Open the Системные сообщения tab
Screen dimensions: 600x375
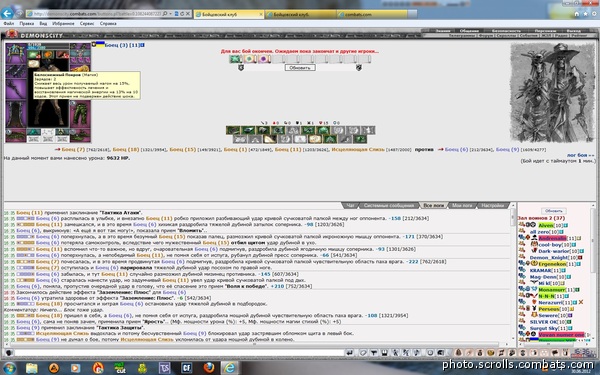click(x=388, y=206)
